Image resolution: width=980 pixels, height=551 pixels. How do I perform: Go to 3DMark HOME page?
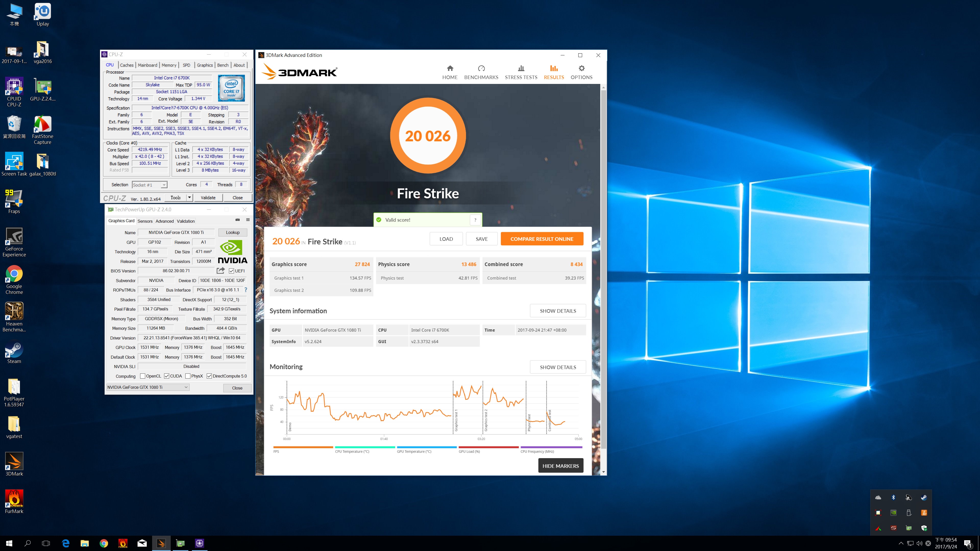click(x=450, y=72)
